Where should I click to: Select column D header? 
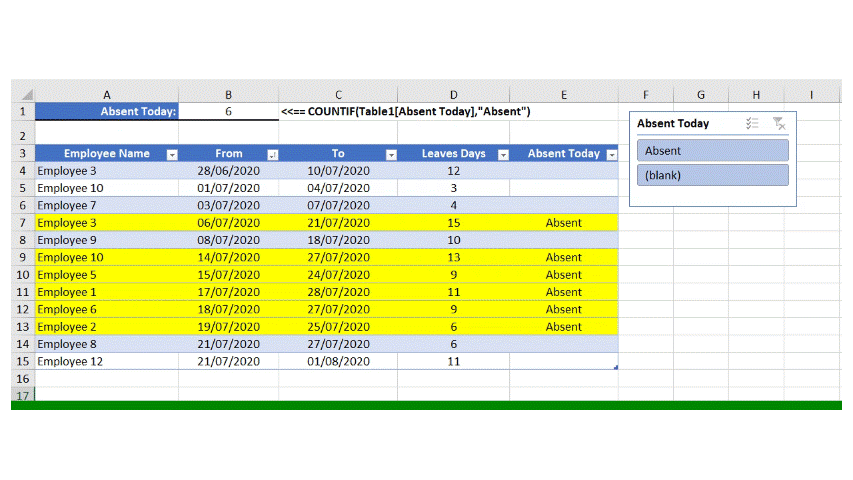coord(453,95)
